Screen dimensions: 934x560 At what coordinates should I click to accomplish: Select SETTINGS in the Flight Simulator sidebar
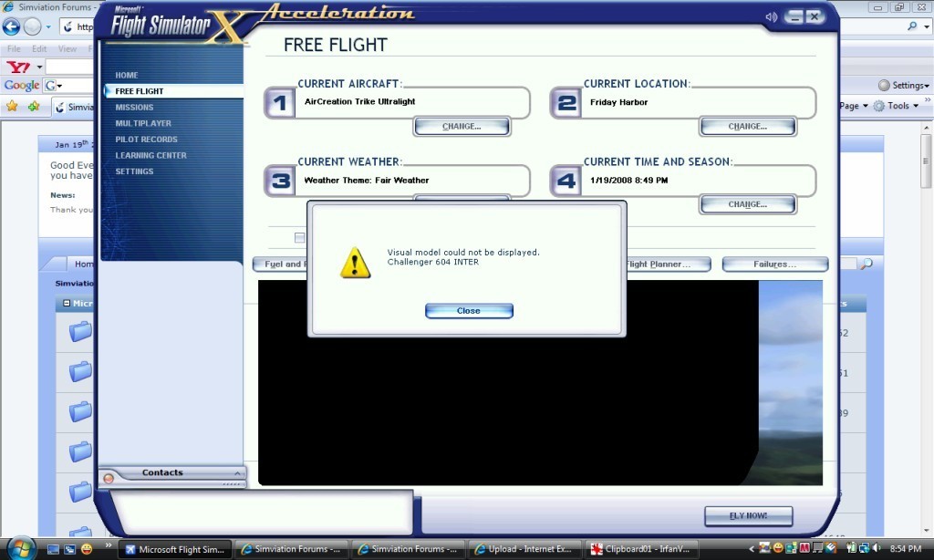(134, 171)
